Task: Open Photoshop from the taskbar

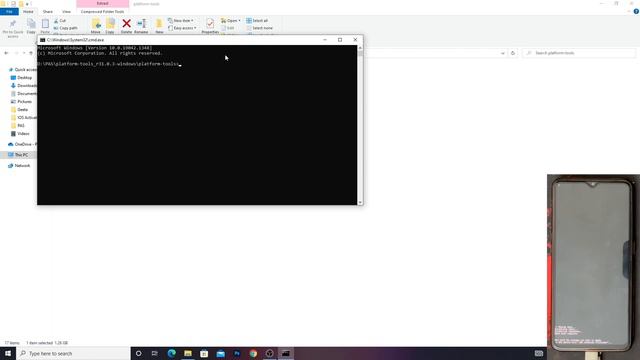Action: (x=237, y=353)
